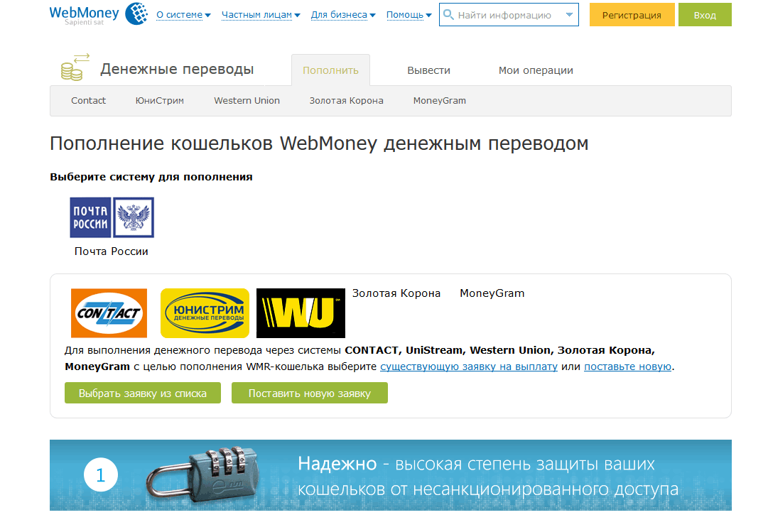Switch to the 'Пополнить' tab
The width and height of the screenshot is (768, 532).
(x=330, y=70)
